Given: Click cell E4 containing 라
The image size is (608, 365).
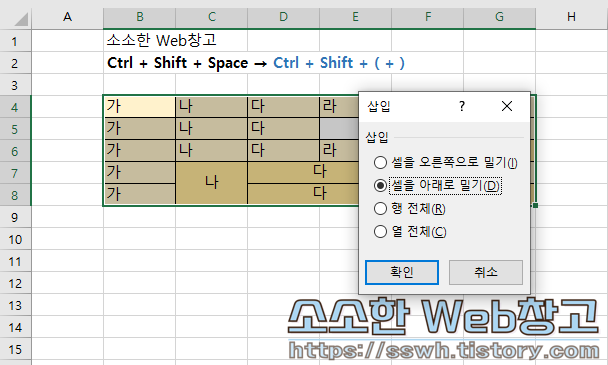Looking at the screenshot, I should [339, 107].
